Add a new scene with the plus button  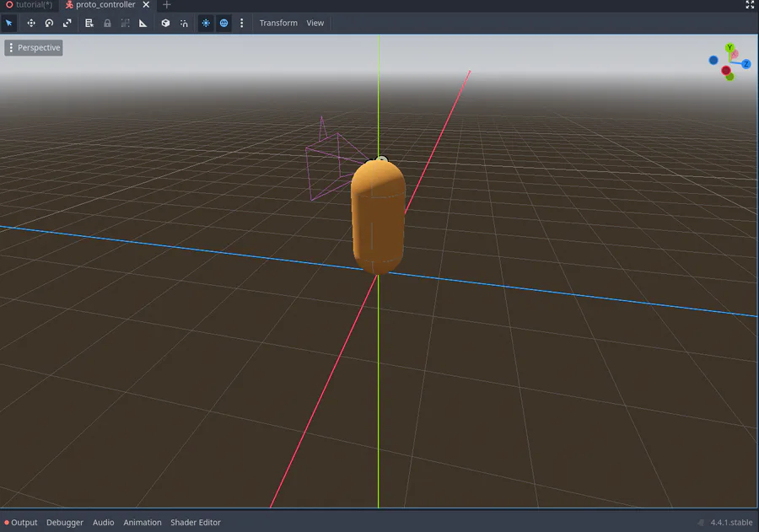(x=166, y=5)
